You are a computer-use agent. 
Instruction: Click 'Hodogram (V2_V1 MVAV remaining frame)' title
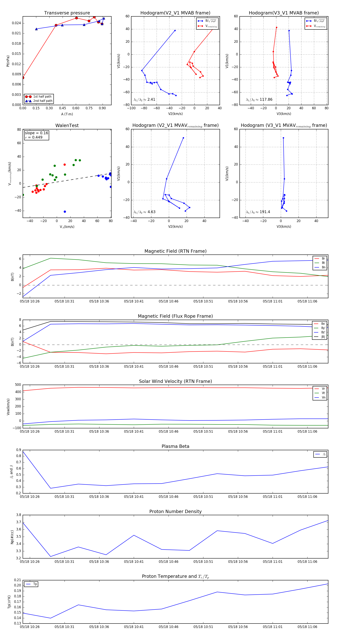click(x=175, y=125)
